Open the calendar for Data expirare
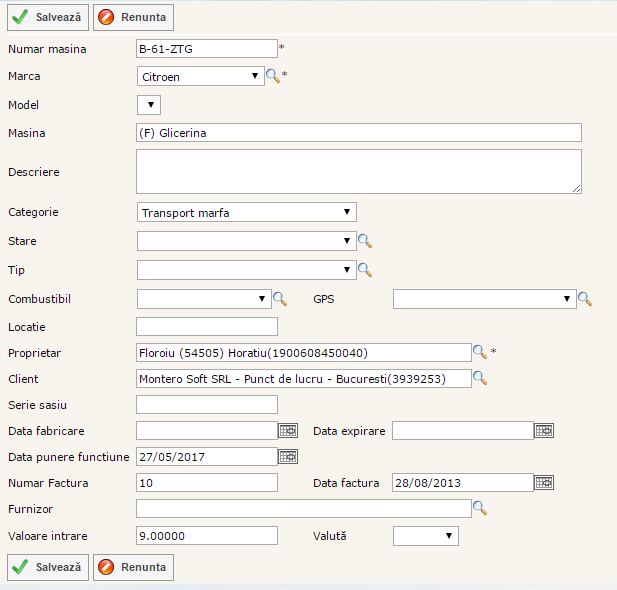 point(544,430)
